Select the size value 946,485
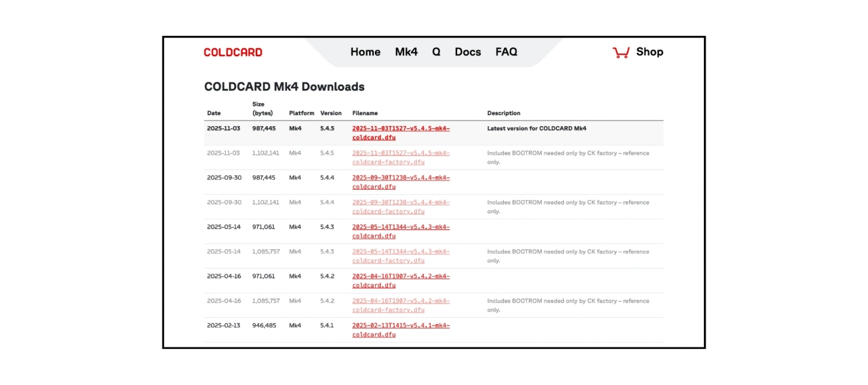 point(264,325)
